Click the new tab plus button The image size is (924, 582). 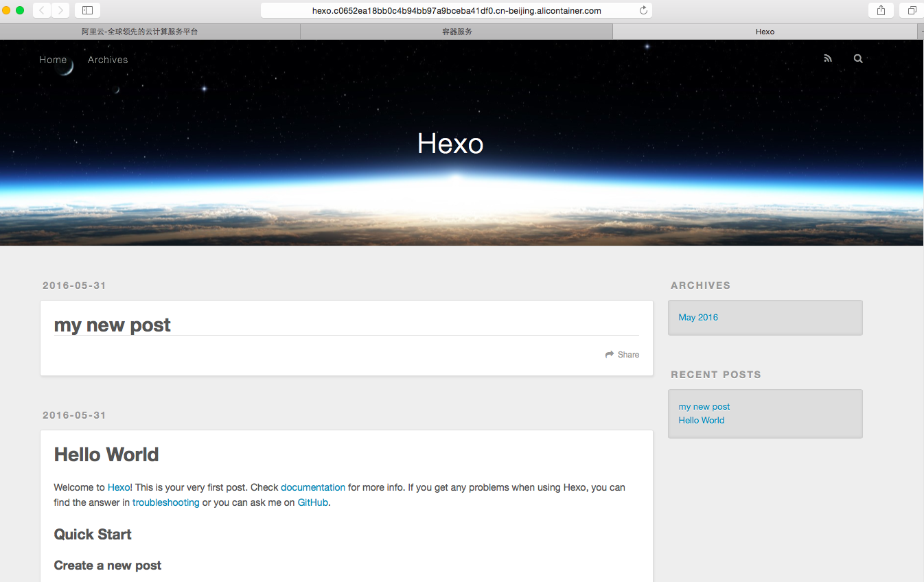[x=921, y=32]
